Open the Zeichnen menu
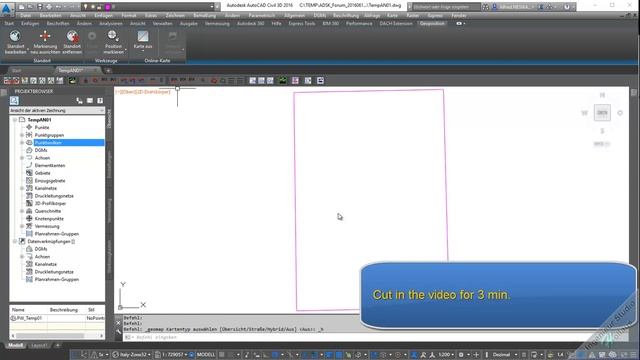 pos(175,16)
